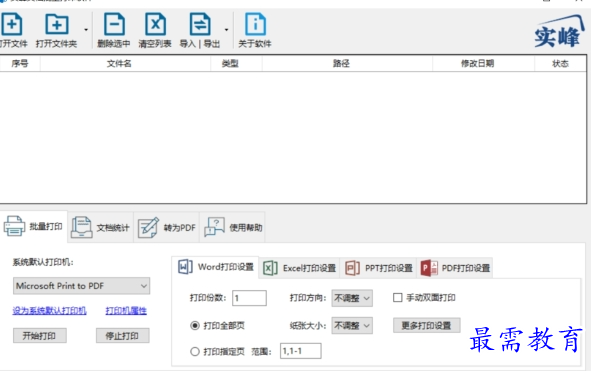Image resolution: width=591 pixels, height=371 pixels.
Task: Click the page range (范围) input field
Action: [x=301, y=351]
